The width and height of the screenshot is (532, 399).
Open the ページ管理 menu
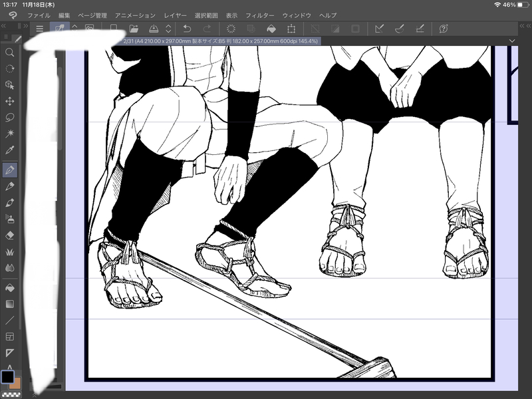[x=92, y=15]
